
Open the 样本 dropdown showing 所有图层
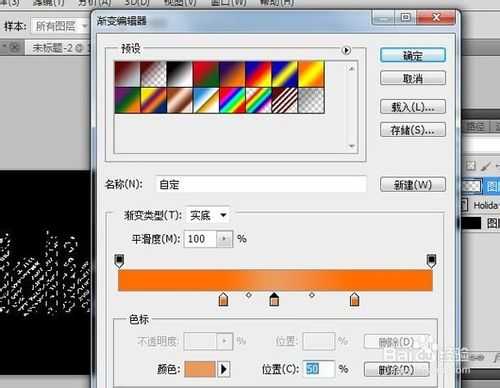tap(60, 26)
